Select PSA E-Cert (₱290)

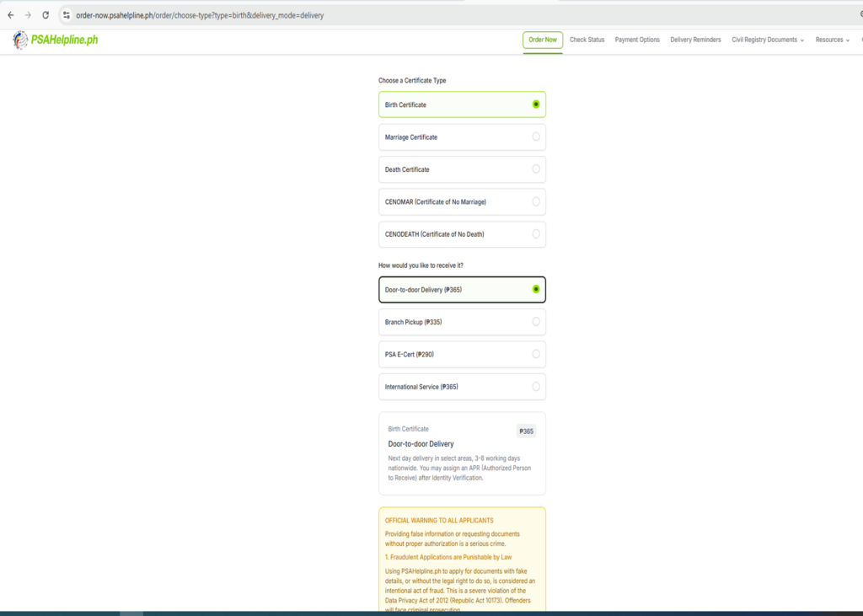click(x=462, y=355)
